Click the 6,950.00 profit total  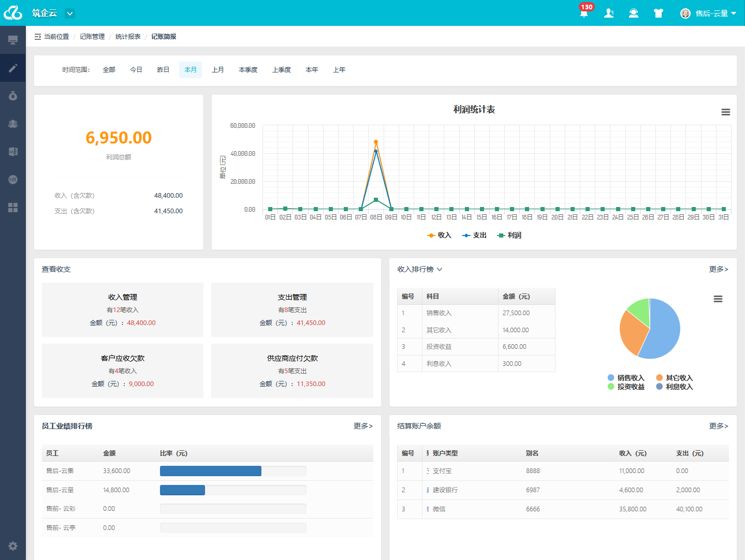119,138
